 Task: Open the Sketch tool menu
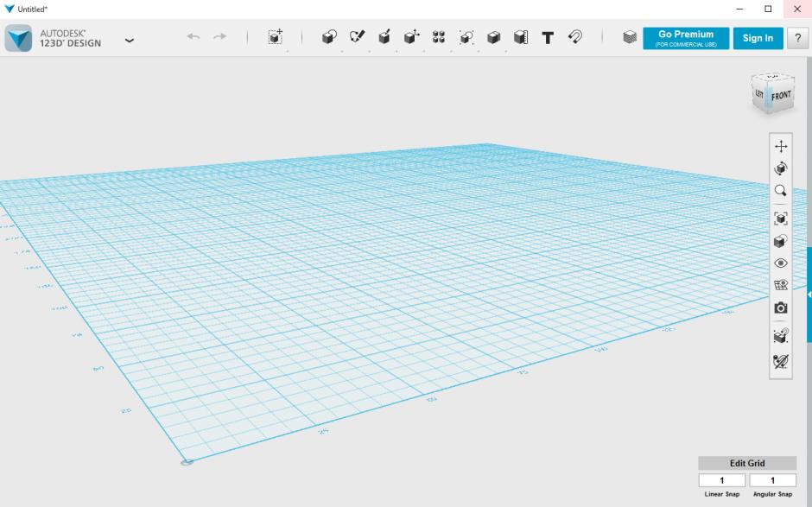(357, 37)
